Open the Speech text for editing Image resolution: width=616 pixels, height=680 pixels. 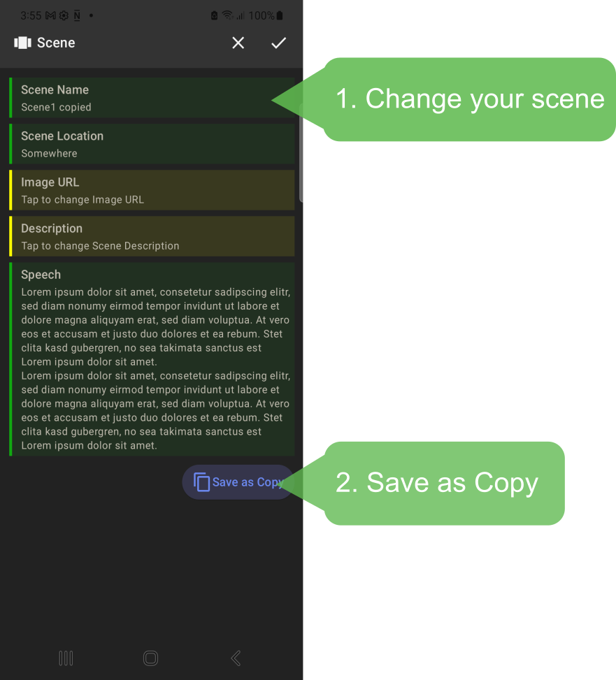point(152,359)
